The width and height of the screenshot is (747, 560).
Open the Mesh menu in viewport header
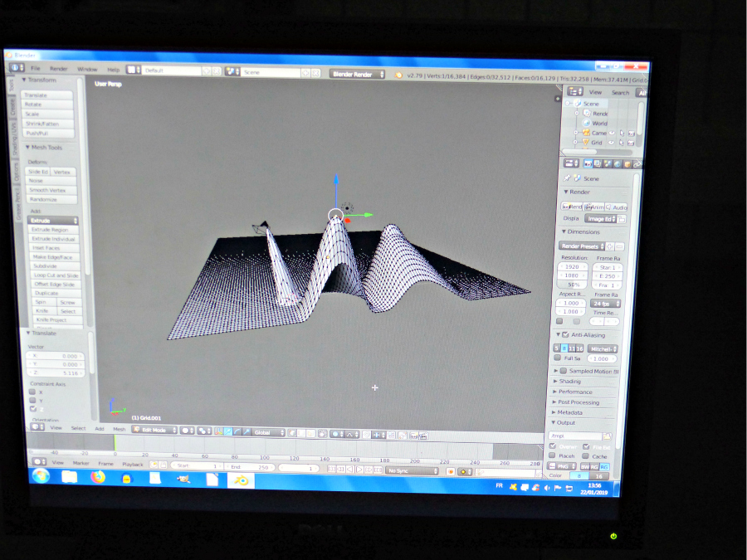120,429
